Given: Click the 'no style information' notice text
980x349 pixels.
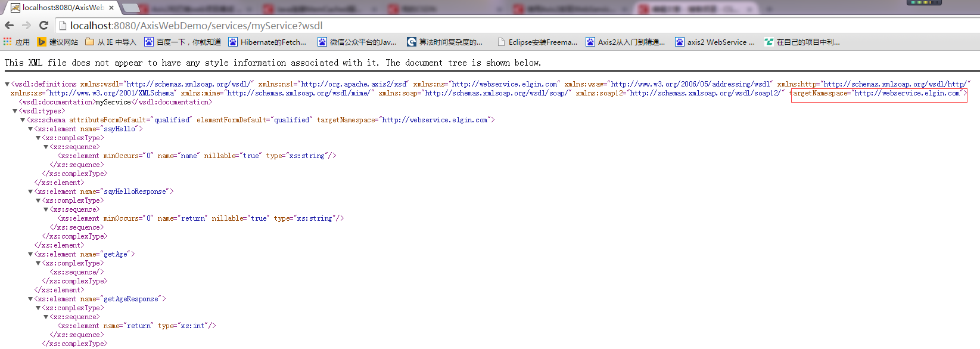Looking at the screenshot, I should [273, 63].
